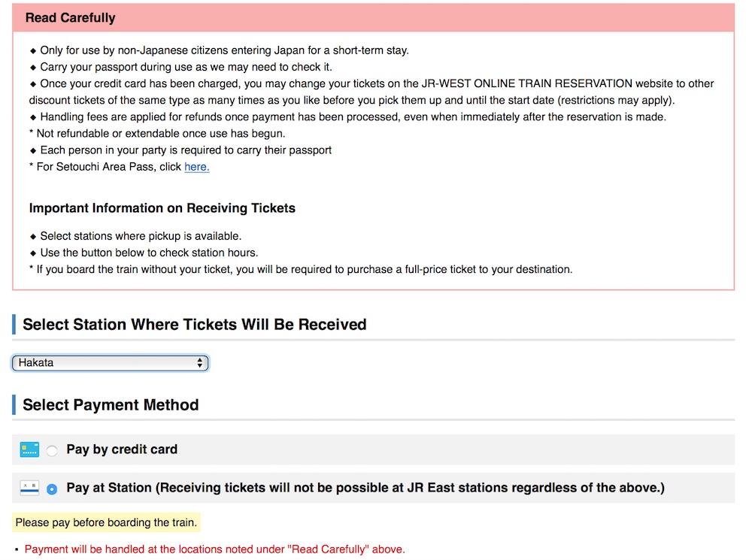Click the yellow 'Please pay before boarding' notice
This screenshot has width=752, height=560.
coord(106,522)
